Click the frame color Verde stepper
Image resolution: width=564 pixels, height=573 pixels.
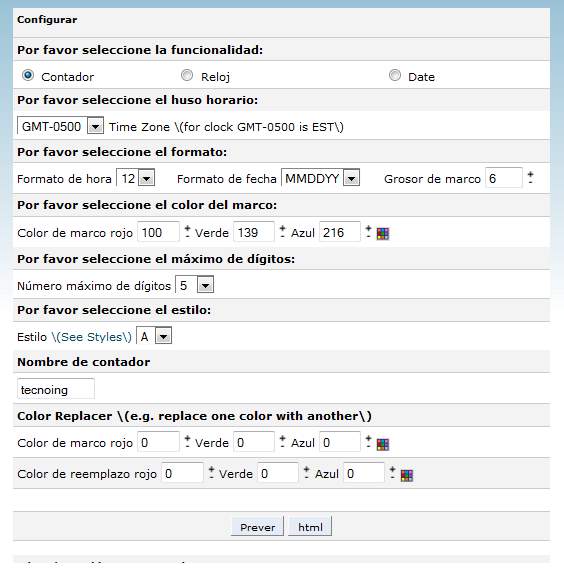tap(283, 232)
